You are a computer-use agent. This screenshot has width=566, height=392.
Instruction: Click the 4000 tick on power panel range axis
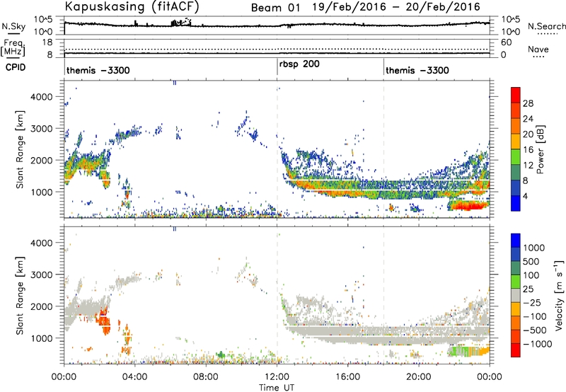[x=41, y=97]
